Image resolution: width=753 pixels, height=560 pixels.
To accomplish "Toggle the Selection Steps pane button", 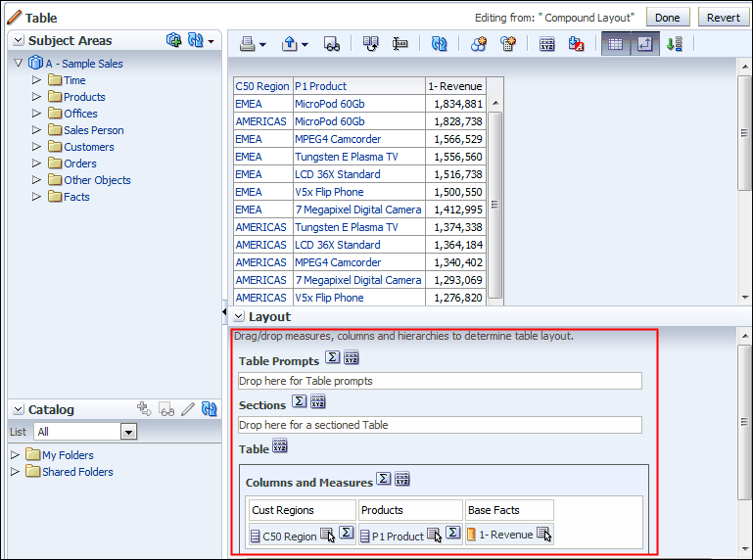I will click(675, 44).
